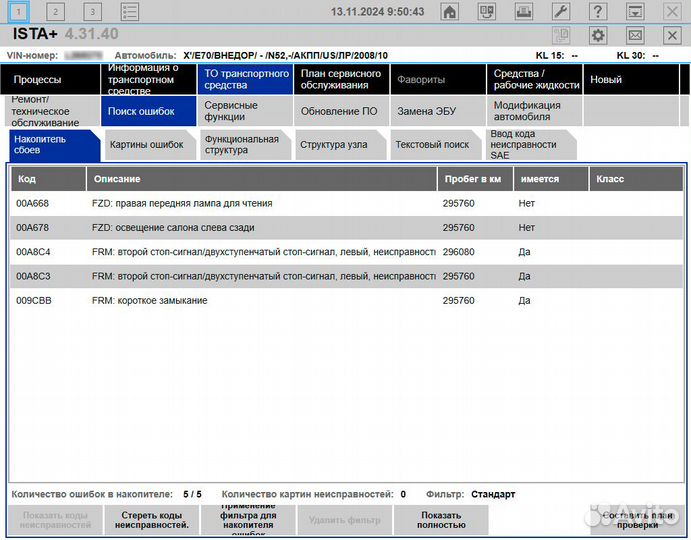Click Стереть коды неисправностей button
This screenshot has height=540, width=691.
(x=152, y=520)
